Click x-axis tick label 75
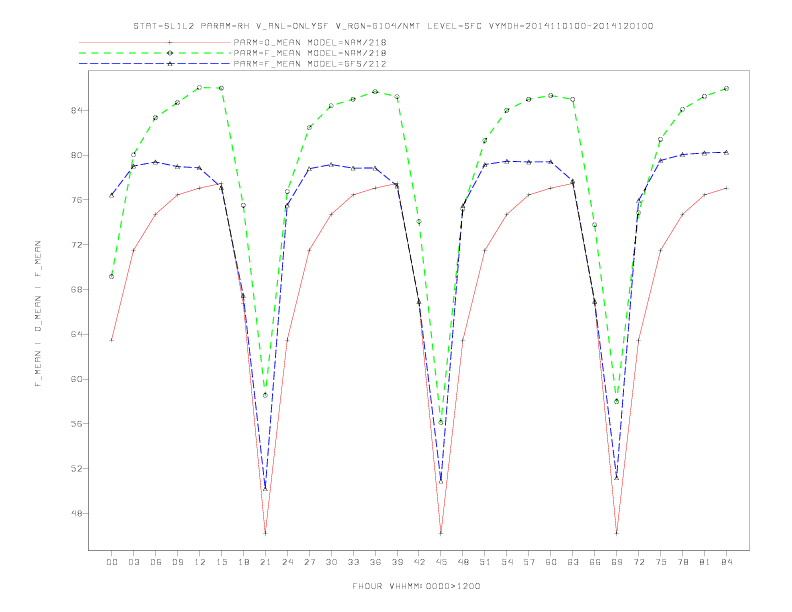The height and width of the screenshot is (612, 792). point(661,562)
